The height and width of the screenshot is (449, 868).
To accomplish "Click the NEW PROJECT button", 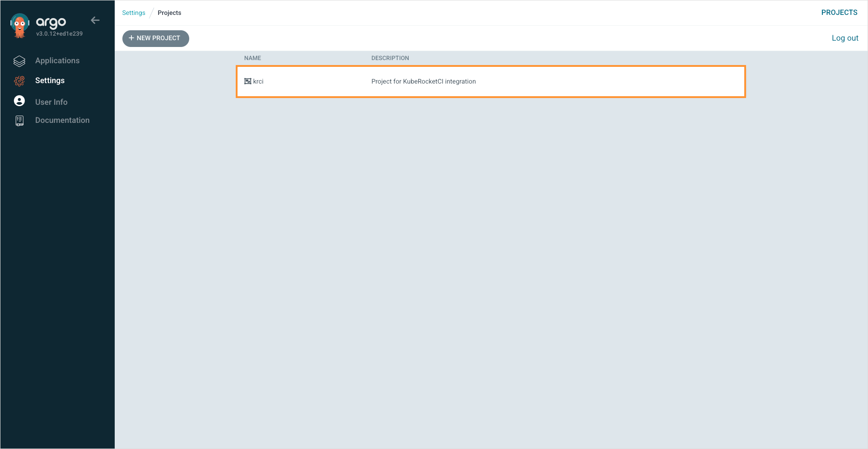I will pos(155,38).
